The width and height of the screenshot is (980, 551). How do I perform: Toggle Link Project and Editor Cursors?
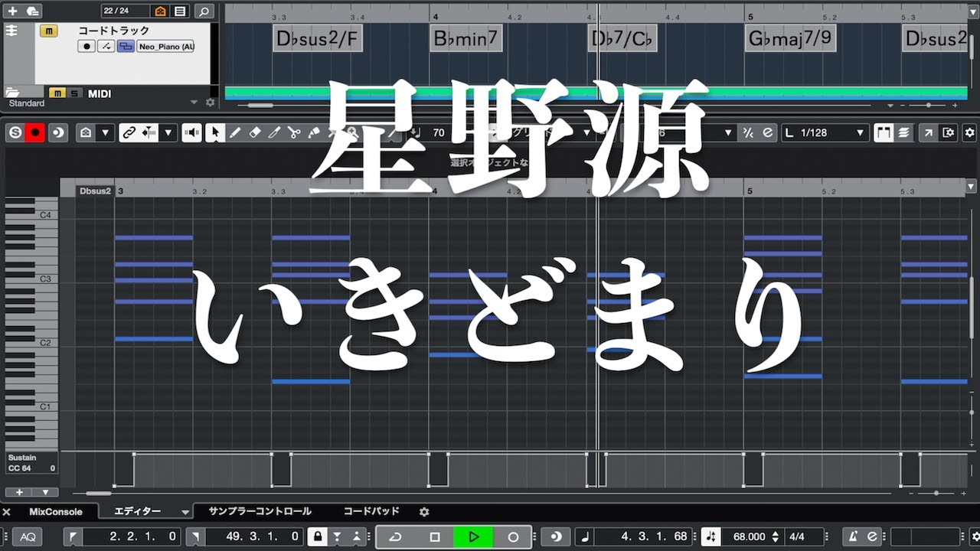click(129, 132)
